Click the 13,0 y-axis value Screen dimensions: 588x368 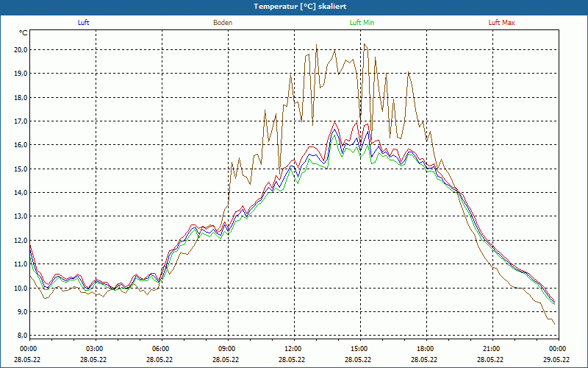click(21, 216)
